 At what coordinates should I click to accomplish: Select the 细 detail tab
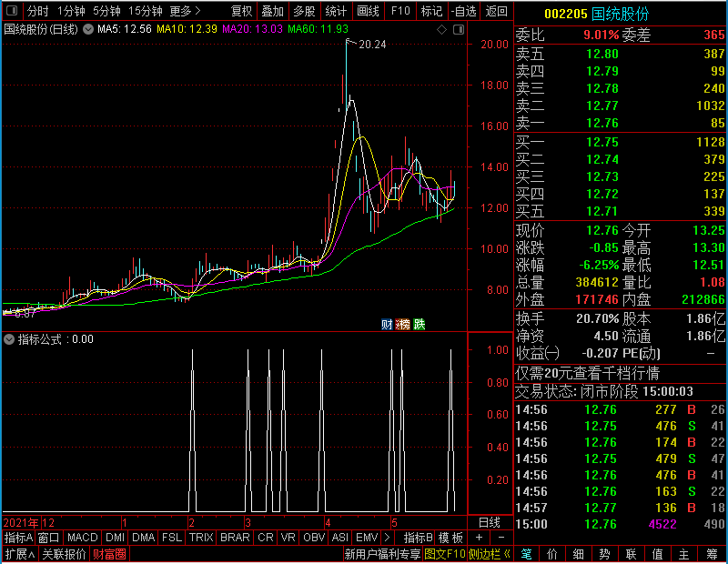click(579, 554)
